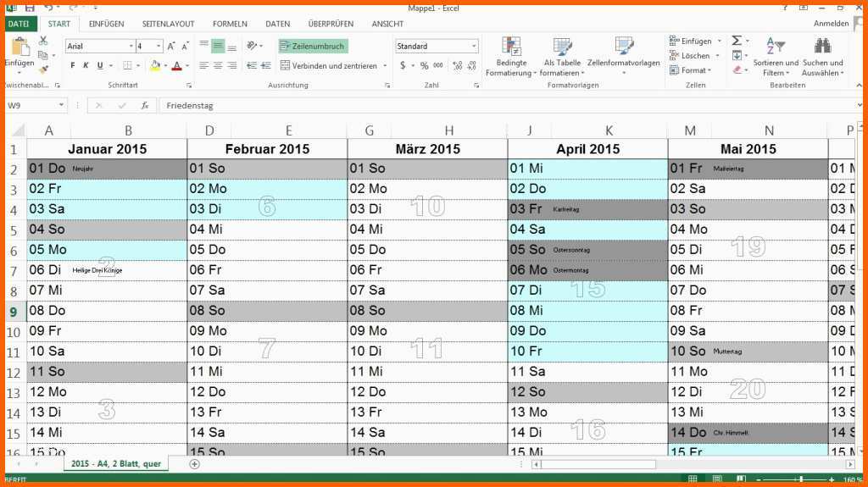
Task: Click the formula bar showing Friedenstag
Action: pos(509,105)
